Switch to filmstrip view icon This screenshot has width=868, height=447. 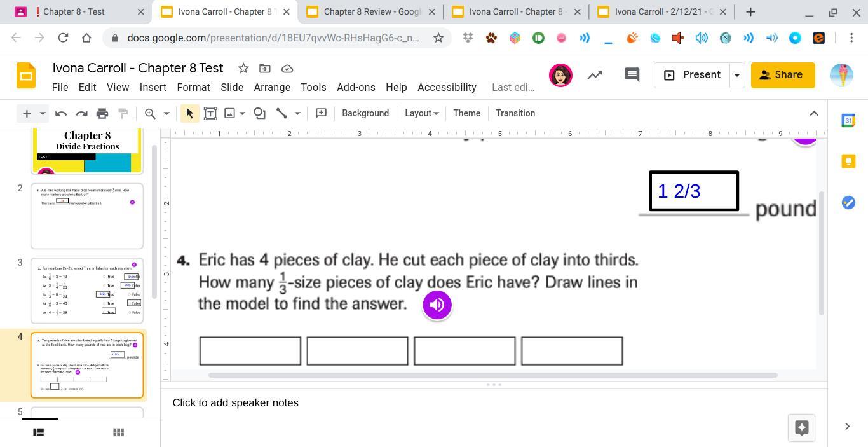[38, 432]
